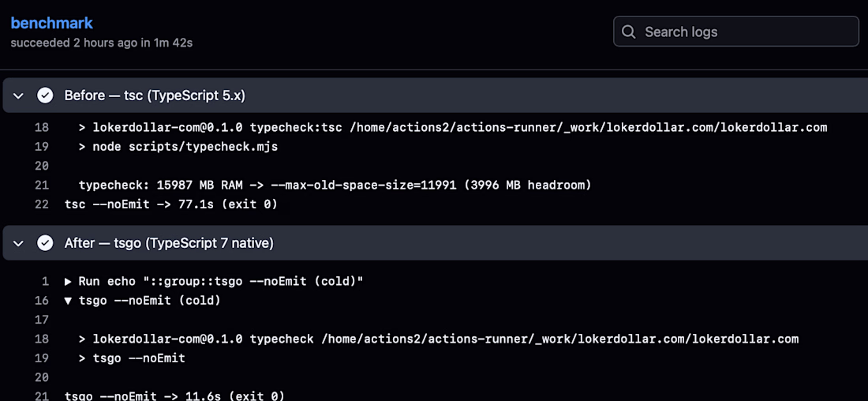Click line number 19 in Before — tsc log
Screen dimensions: 868x401
pyautogui.click(x=42, y=147)
